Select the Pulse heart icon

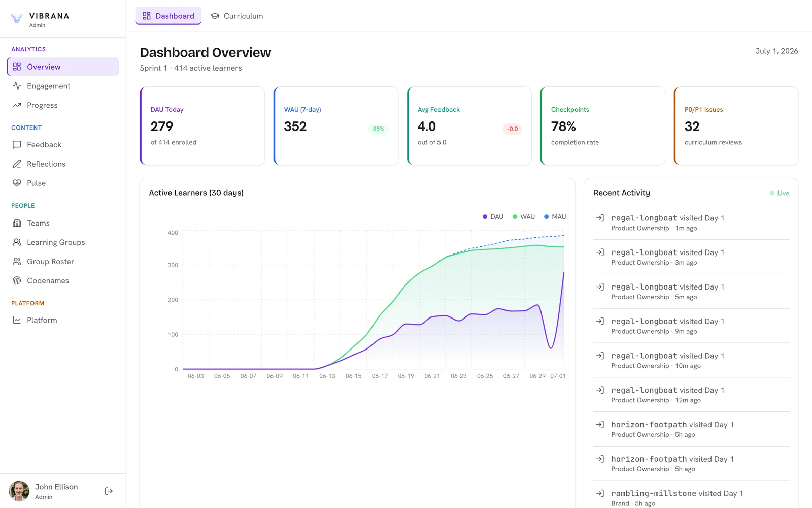[x=17, y=183]
